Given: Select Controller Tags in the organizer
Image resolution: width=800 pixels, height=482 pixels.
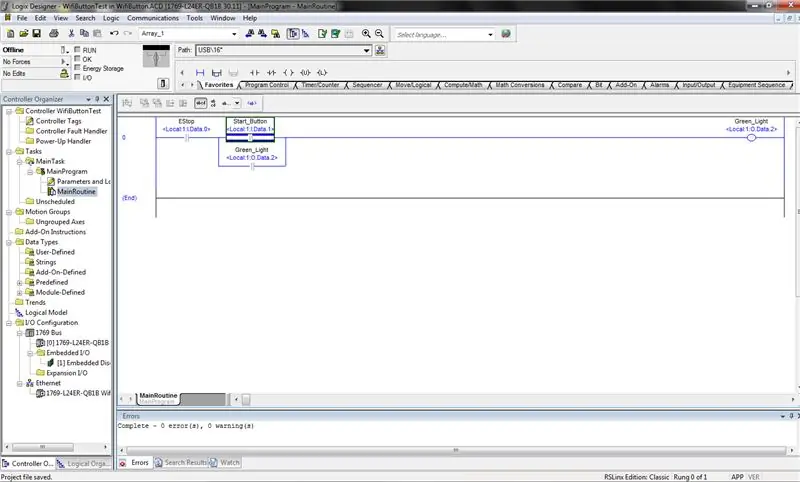Looking at the screenshot, I should tap(58, 121).
